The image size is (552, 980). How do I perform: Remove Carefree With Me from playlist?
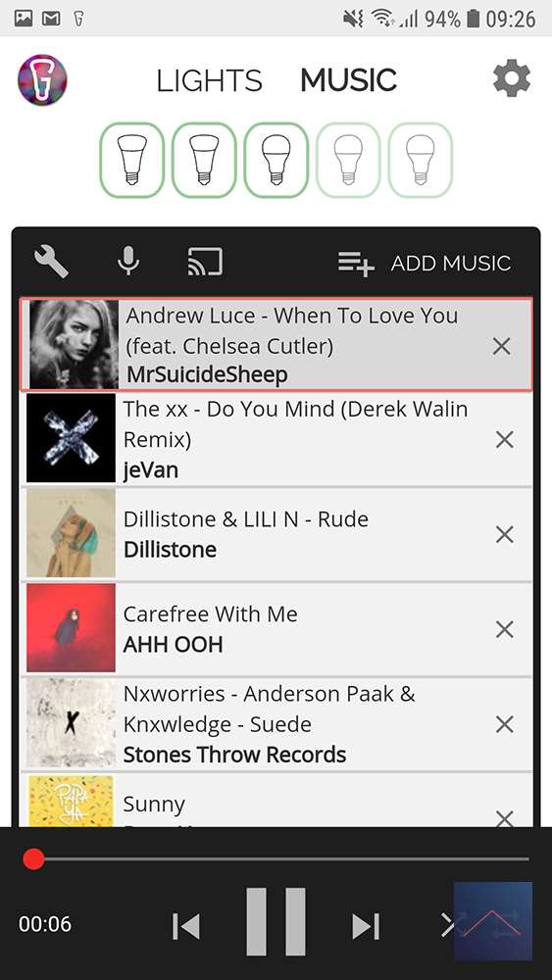pos(505,629)
